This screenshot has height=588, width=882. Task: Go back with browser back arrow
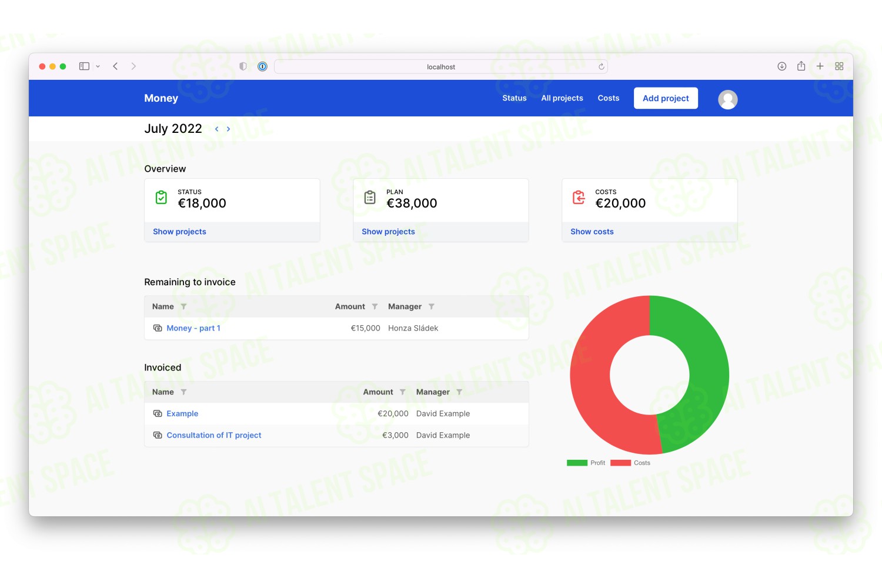click(115, 66)
